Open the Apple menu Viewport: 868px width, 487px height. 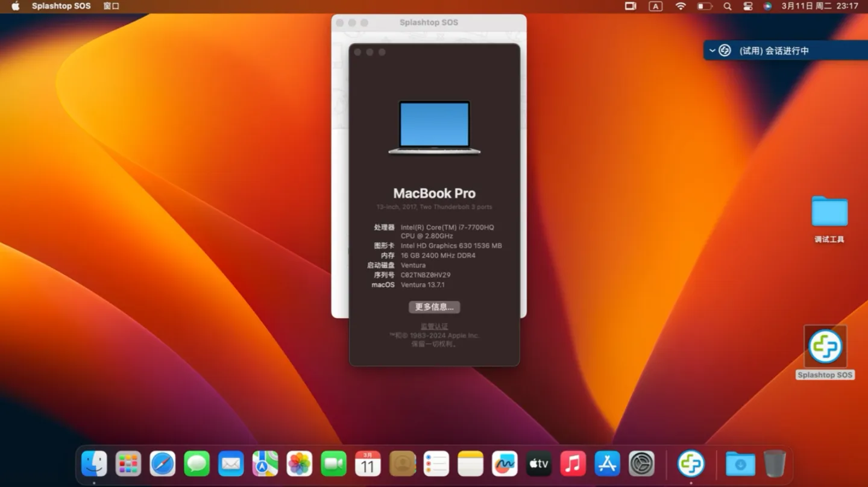coord(14,6)
